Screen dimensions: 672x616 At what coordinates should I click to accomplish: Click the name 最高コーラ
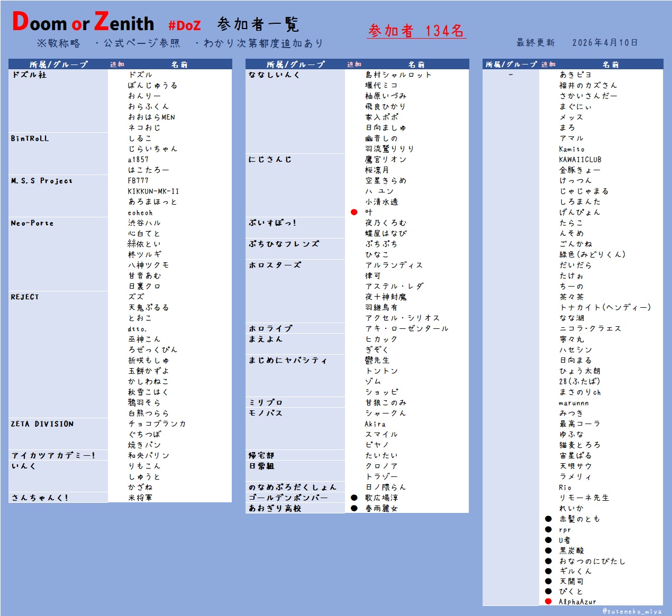(580, 424)
